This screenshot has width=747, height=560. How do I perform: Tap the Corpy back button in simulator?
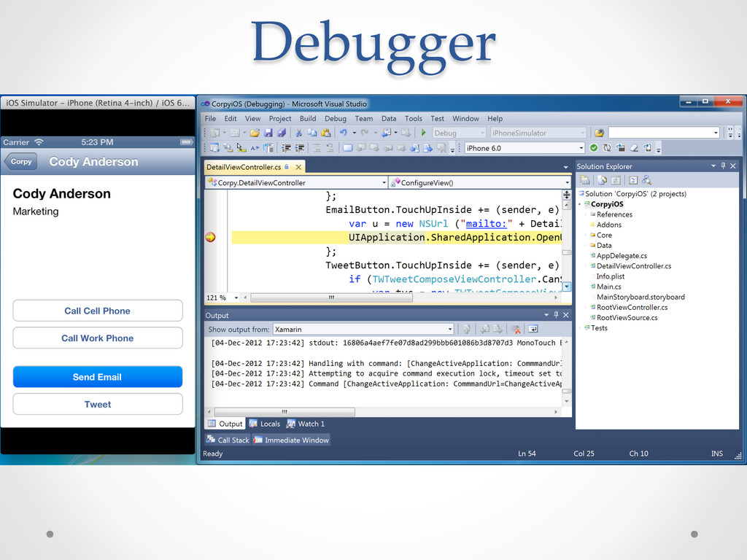(21, 161)
